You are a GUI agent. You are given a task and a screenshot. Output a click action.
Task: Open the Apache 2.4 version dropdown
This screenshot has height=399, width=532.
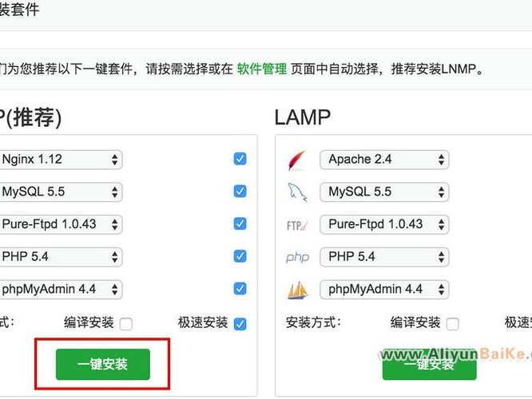pyautogui.click(x=384, y=160)
